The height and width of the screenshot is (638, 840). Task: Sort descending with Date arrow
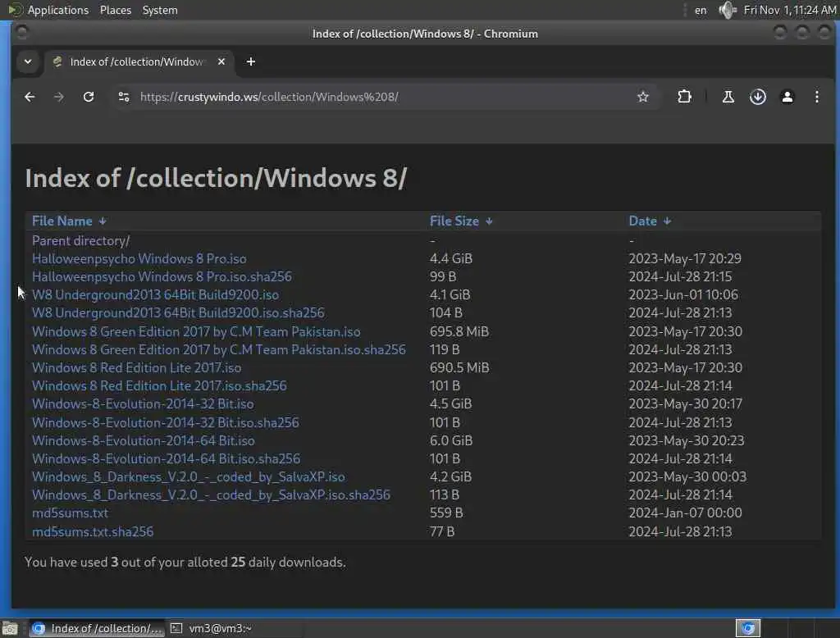coord(667,221)
